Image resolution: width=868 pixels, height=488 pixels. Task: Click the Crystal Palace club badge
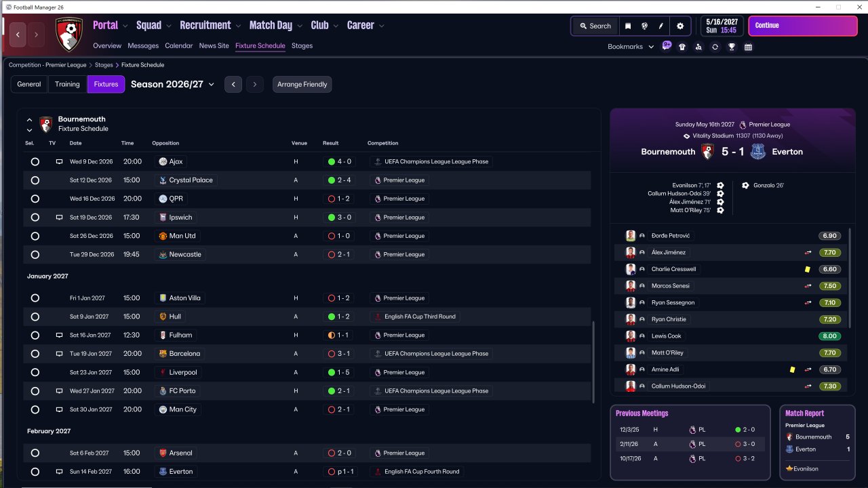pos(162,180)
